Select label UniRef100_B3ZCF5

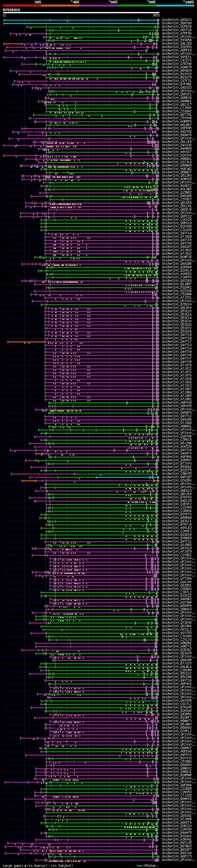coord(177,470)
